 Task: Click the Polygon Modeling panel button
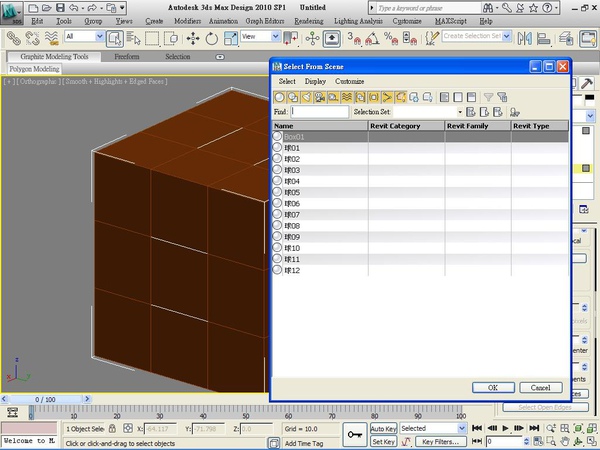click(x=34, y=69)
